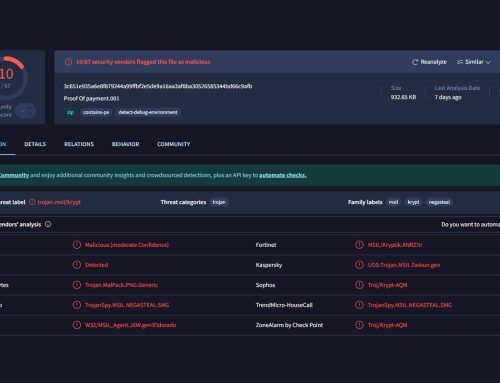Select the msil family label

tap(393, 202)
